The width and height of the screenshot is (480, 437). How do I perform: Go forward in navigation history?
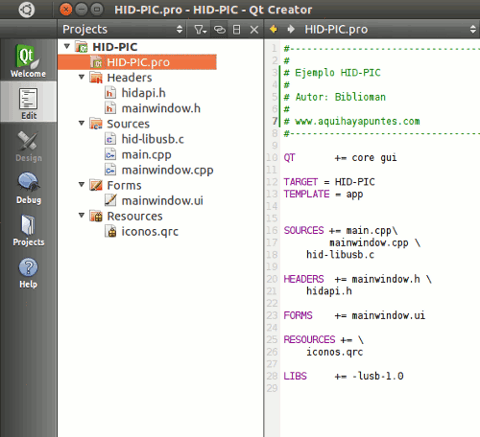pos(291,29)
